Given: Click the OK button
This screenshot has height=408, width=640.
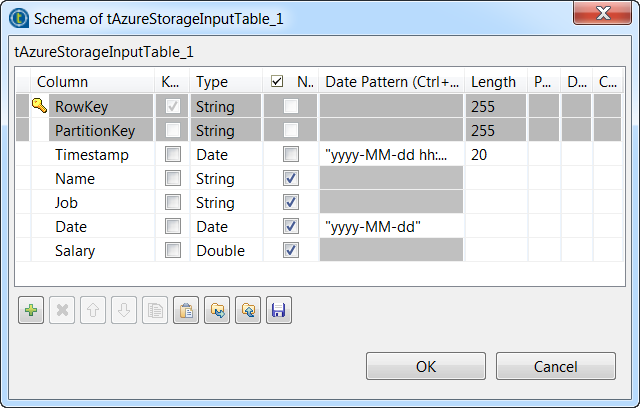Looking at the screenshot, I should click(426, 366).
